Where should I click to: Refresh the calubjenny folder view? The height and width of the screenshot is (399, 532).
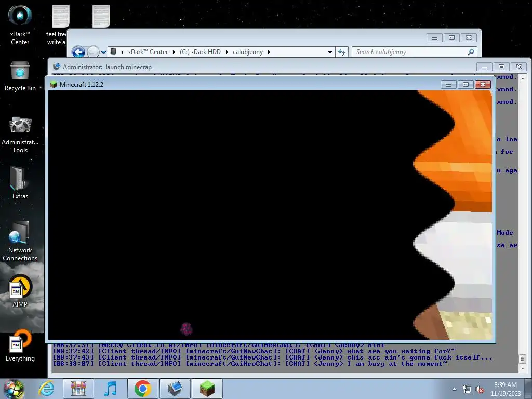[x=342, y=52]
